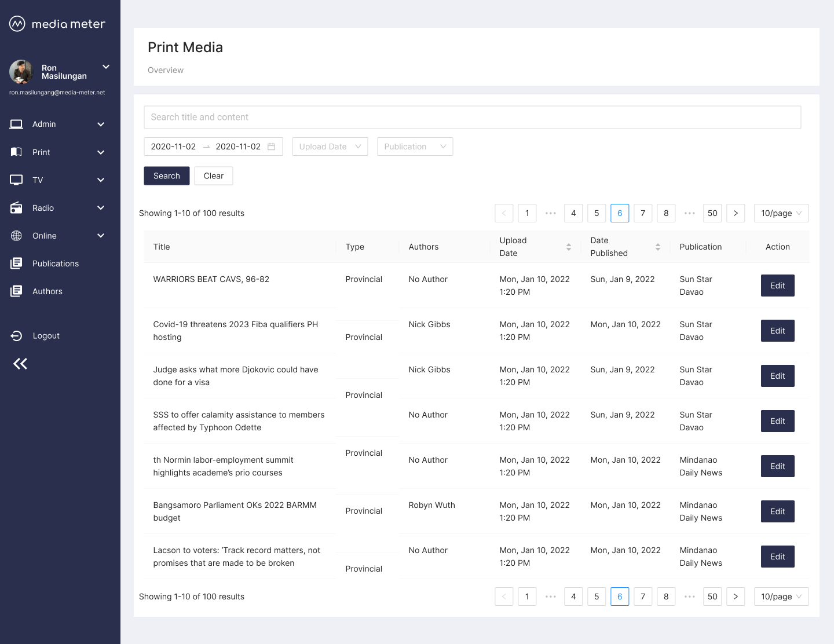
Task: Open the Publication filter dropdown
Action: tap(415, 147)
